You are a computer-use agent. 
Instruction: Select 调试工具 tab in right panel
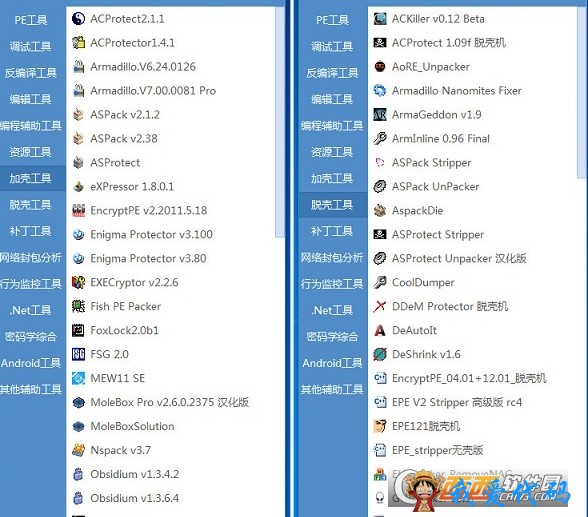point(333,46)
